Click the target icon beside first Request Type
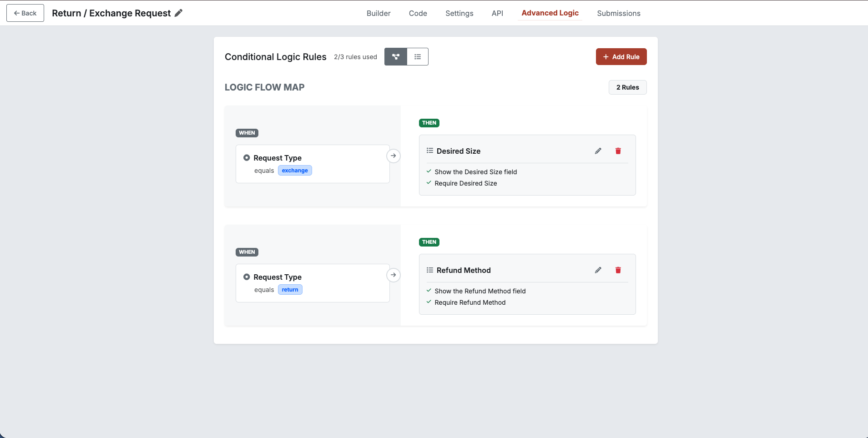Viewport: 868px width, 438px height. [x=247, y=157]
